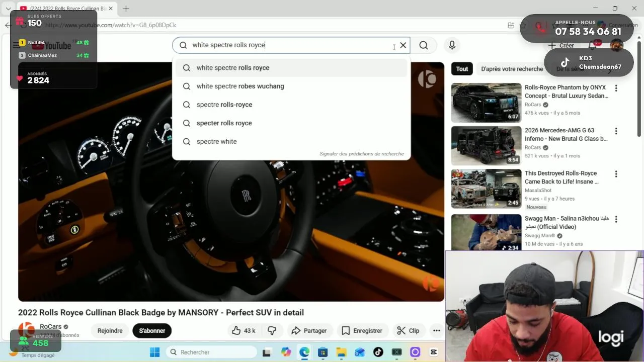
Task: Open Microsoft Store from the taskbar
Action: pyautogui.click(x=323, y=352)
